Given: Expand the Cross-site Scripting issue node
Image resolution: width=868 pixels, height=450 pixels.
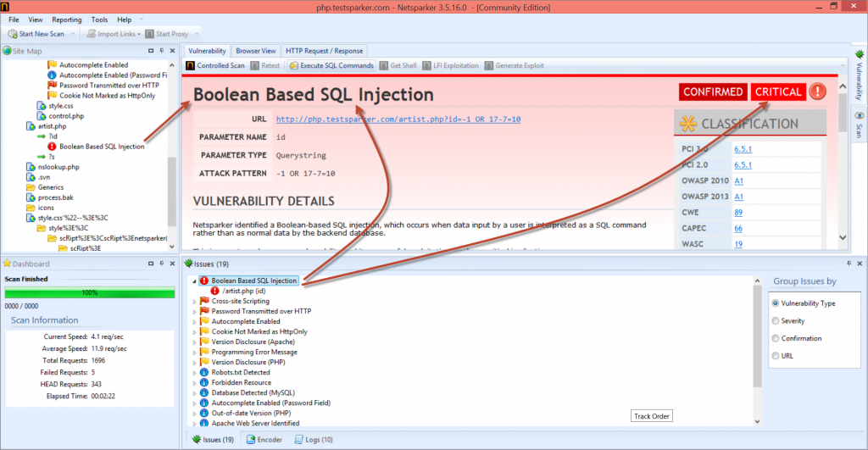Looking at the screenshot, I should point(195,301).
